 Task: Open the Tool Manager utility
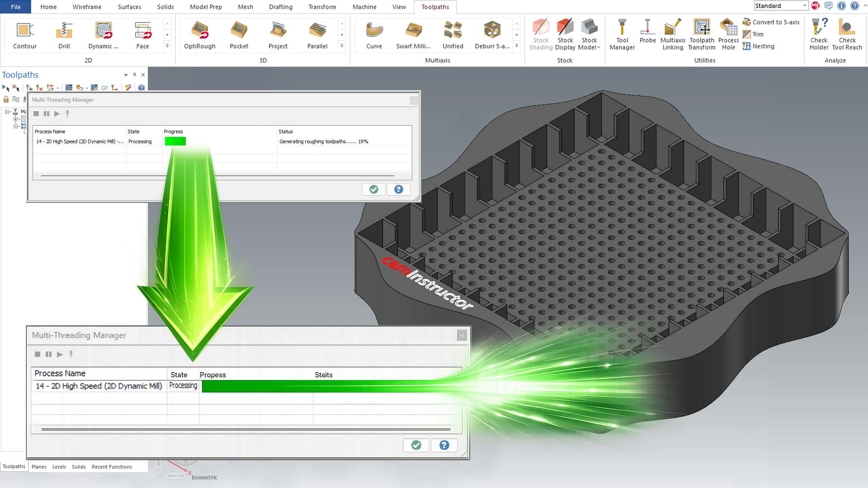coord(622,34)
